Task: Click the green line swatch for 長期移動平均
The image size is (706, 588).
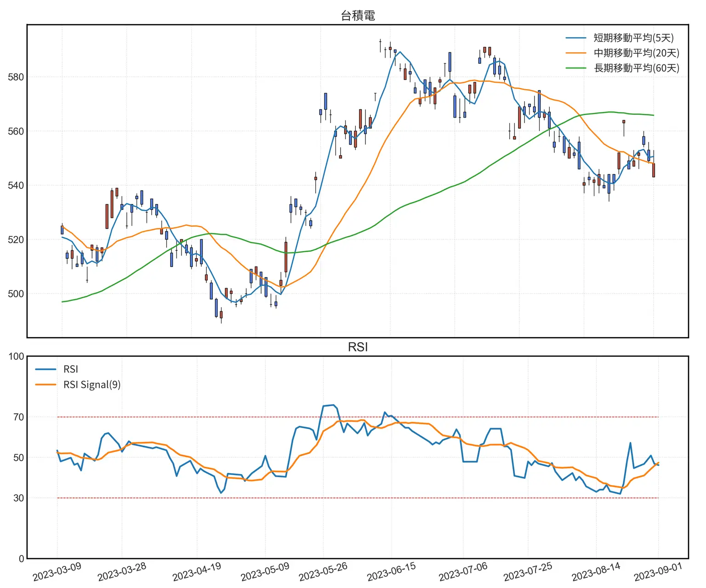Action: pos(575,68)
